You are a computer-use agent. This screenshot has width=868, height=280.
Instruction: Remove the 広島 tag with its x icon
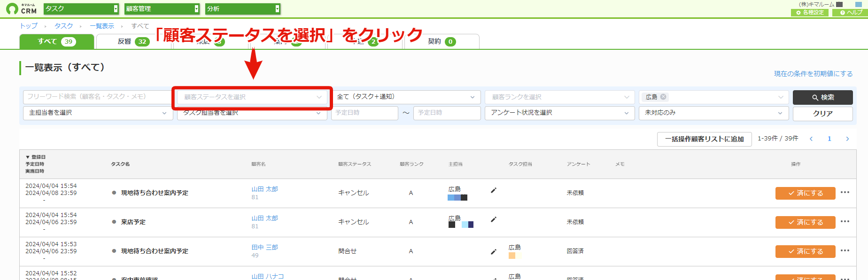point(663,97)
